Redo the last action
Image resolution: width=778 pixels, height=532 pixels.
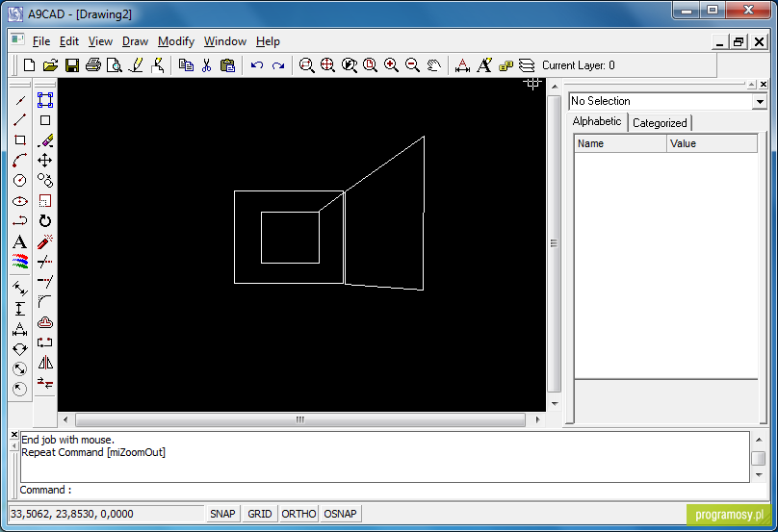[278, 65]
